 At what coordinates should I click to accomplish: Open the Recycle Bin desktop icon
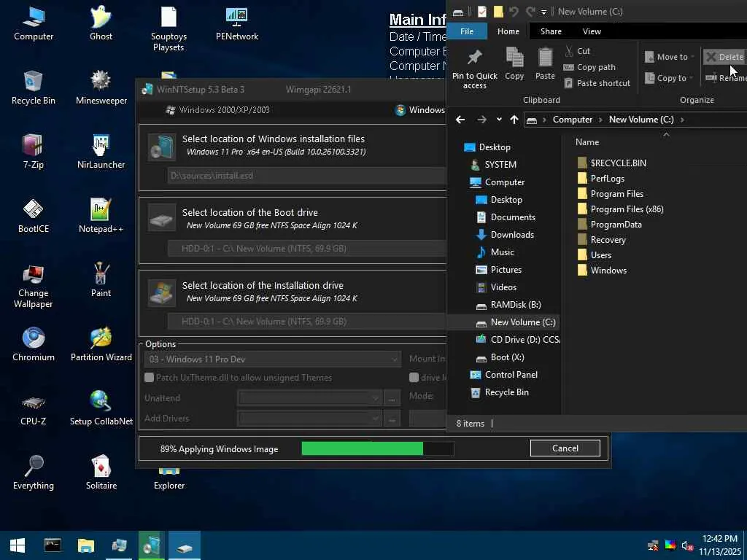[x=34, y=88]
